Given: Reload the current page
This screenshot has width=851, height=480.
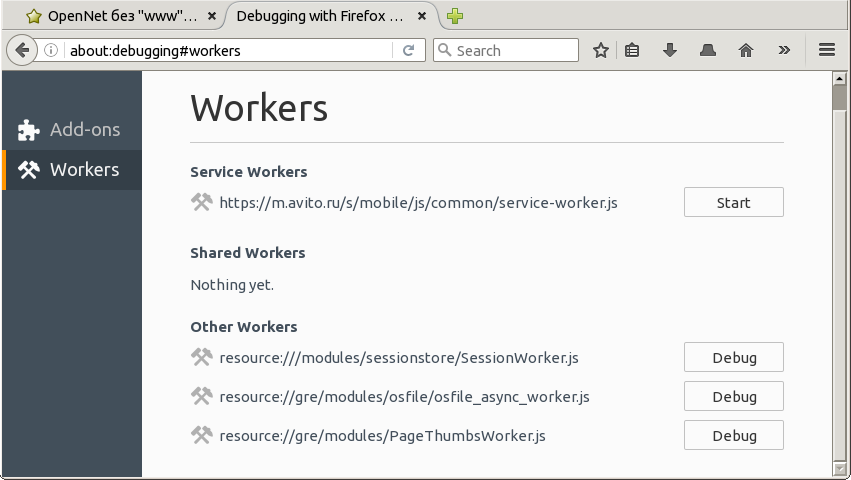Looking at the screenshot, I should [x=409, y=50].
